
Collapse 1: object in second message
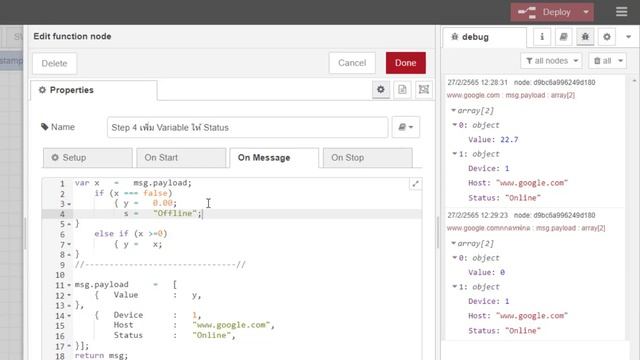[x=455, y=287]
